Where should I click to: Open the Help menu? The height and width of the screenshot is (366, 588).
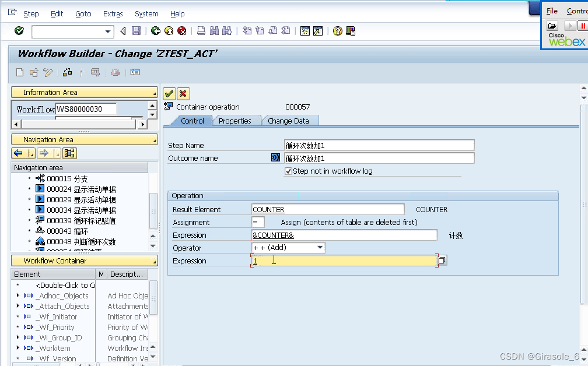[177, 14]
